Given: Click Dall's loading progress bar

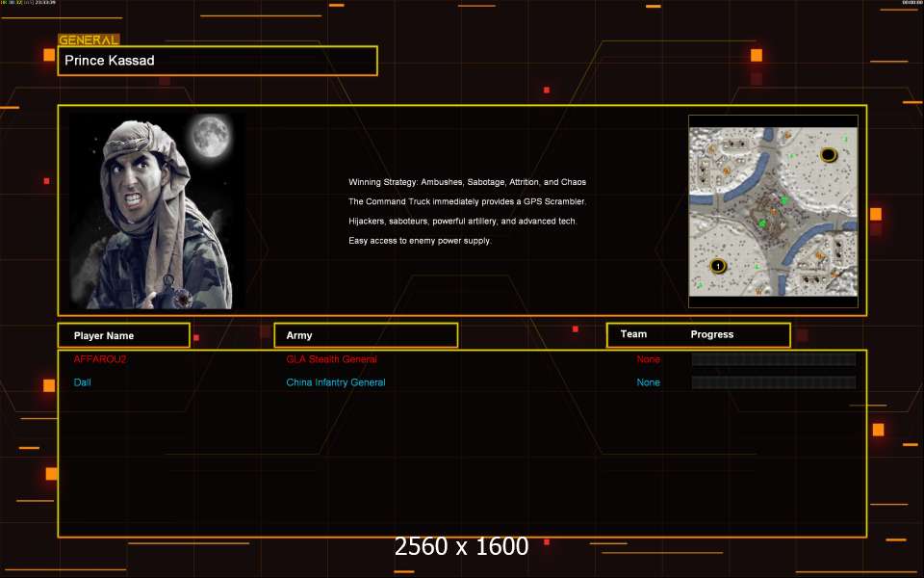Looking at the screenshot, I should (x=773, y=382).
